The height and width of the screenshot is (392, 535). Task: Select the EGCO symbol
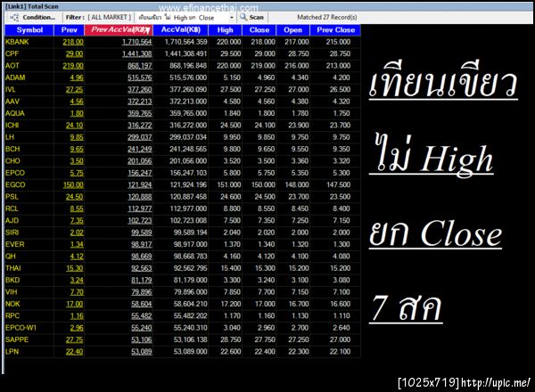15,185
